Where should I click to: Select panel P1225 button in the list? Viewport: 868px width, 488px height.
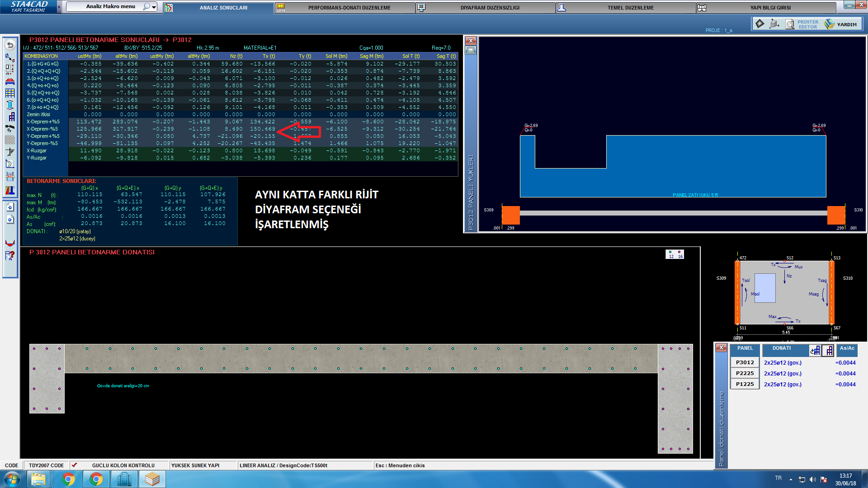[x=745, y=384]
